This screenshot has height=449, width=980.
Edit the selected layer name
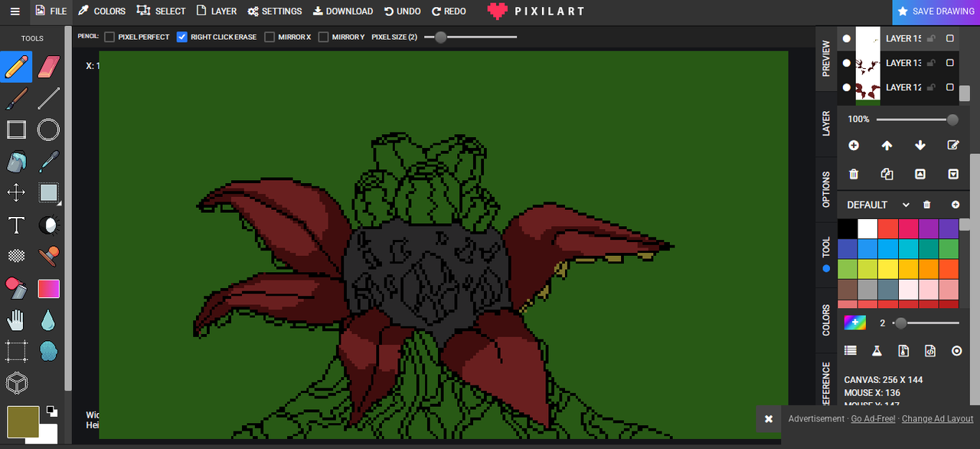click(x=953, y=145)
